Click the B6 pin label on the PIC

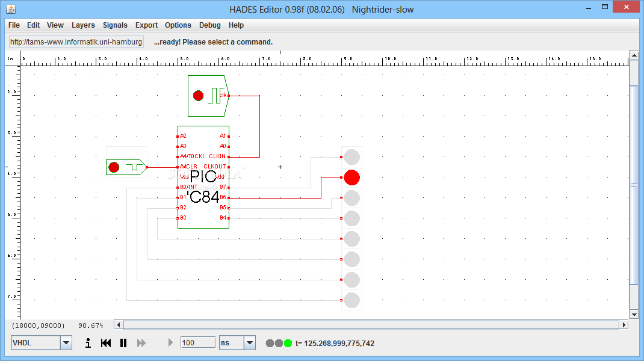click(x=223, y=197)
